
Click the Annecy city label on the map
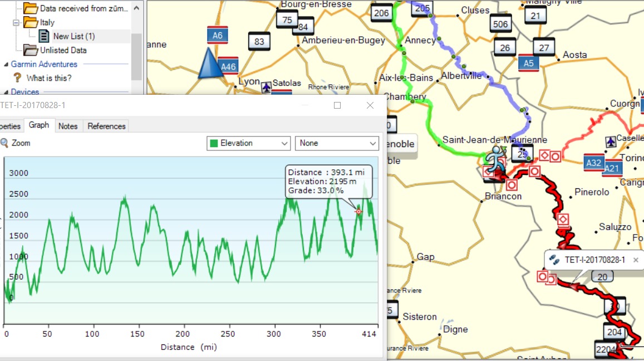pyautogui.click(x=420, y=40)
